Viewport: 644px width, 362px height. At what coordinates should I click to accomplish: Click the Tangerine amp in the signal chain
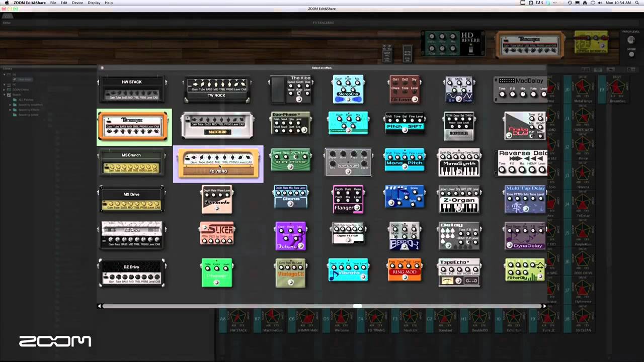coord(529,44)
